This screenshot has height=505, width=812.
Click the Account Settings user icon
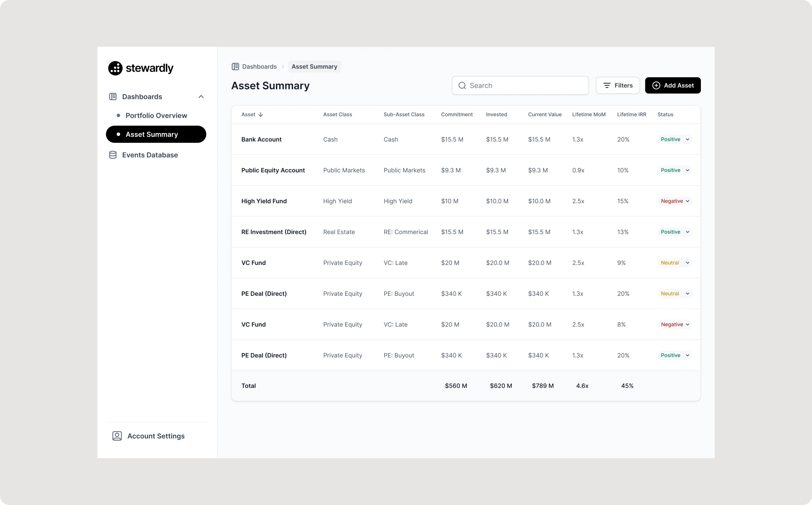pyautogui.click(x=117, y=436)
